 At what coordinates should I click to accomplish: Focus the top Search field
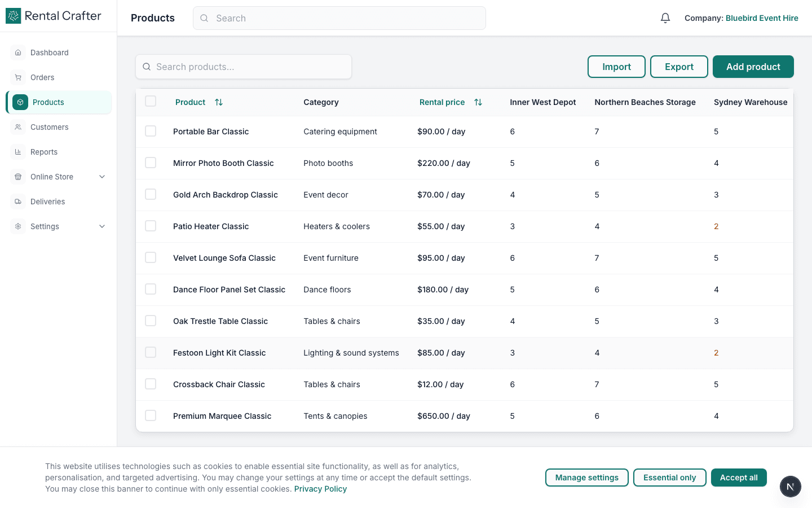click(x=339, y=18)
